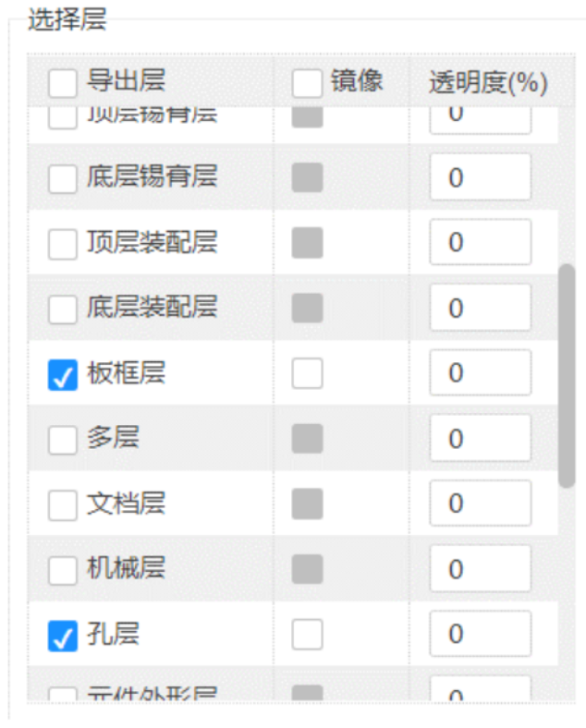Toggle the 镜像 header checkbox
This screenshot has width=586, height=728.
(x=307, y=84)
